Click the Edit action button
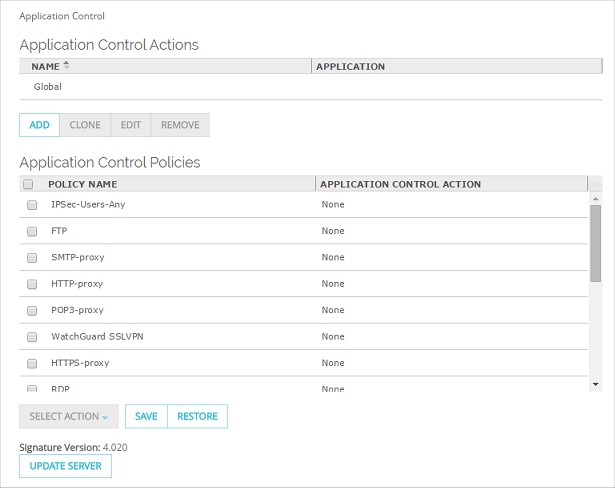This screenshot has width=615, height=488. tap(131, 125)
